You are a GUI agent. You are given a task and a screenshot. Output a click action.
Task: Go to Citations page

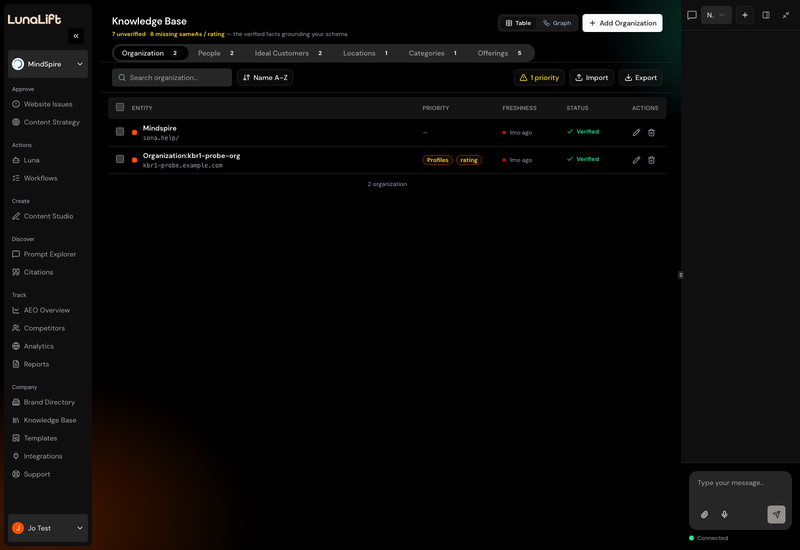(48, 272)
